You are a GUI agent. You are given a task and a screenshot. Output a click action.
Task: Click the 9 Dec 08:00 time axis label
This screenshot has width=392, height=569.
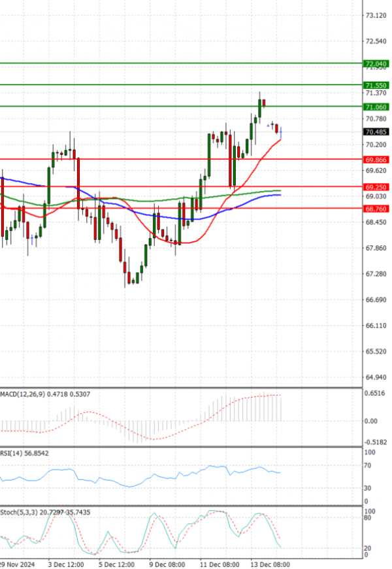[x=167, y=564]
